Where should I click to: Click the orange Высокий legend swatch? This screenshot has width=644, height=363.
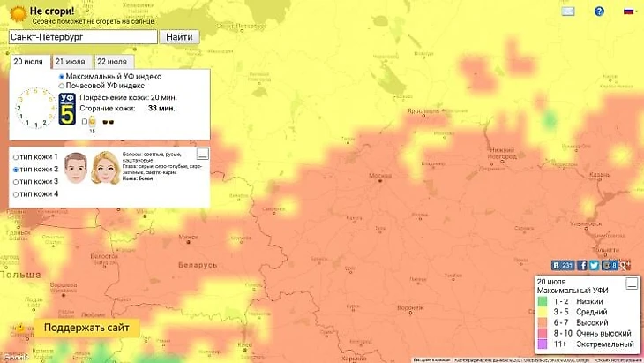tap(543, 322)
